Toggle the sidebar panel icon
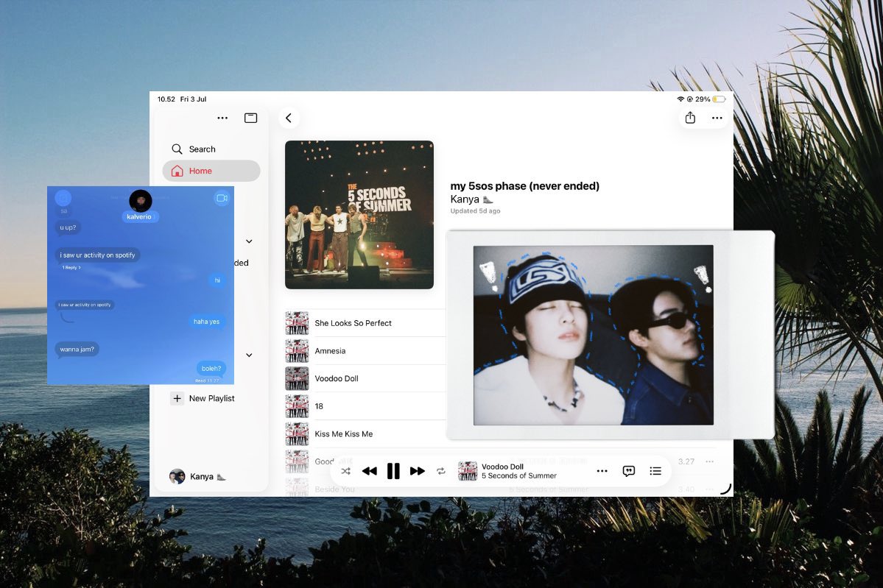Screen dimensions: 883x588 pos(250,118)
